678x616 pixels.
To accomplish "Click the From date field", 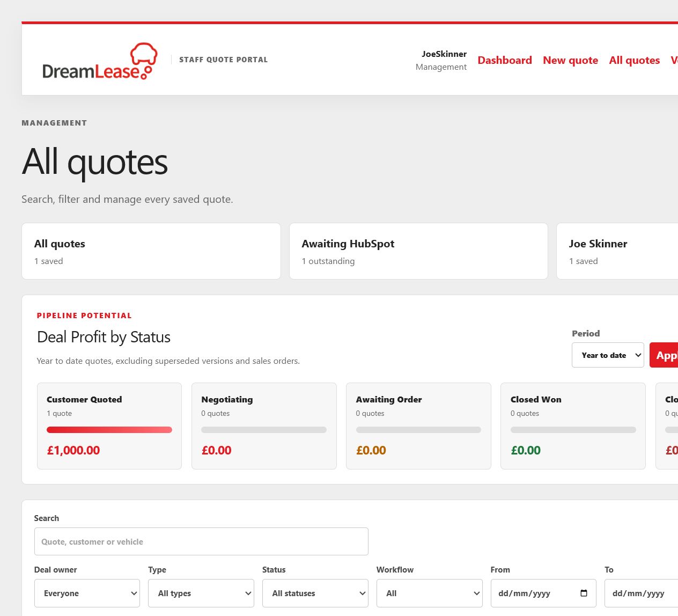I will [x=543, y=593].
